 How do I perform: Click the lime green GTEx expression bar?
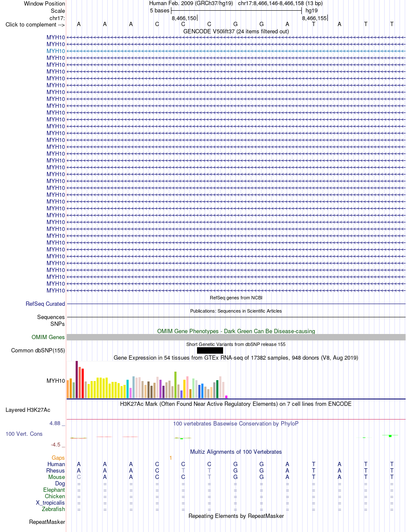176,385
